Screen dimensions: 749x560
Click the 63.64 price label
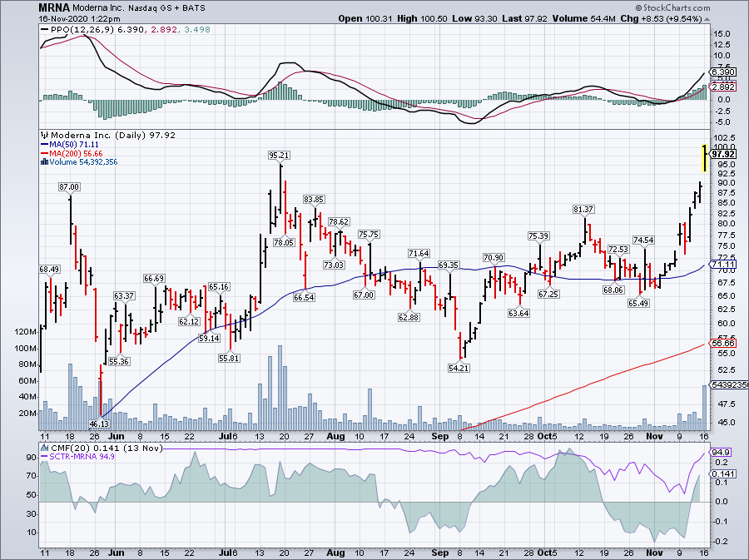518,313
